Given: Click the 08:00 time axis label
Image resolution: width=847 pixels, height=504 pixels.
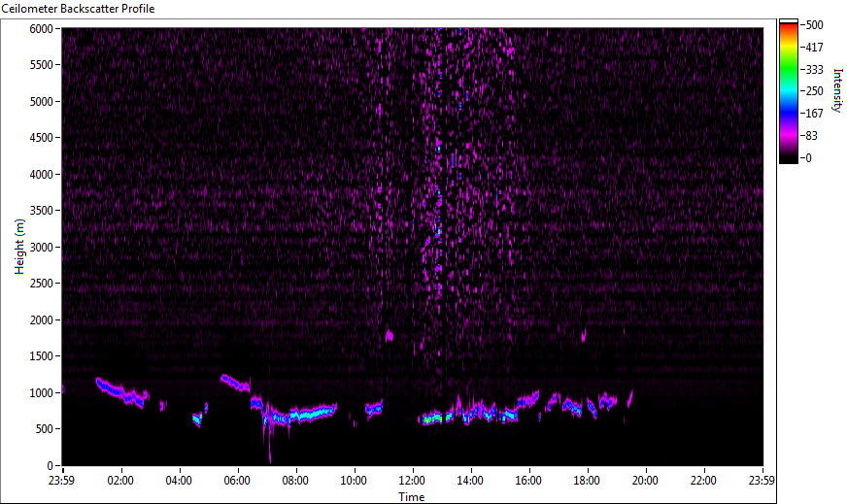Looking at the screenshot, I should click(x=295, y=481).
